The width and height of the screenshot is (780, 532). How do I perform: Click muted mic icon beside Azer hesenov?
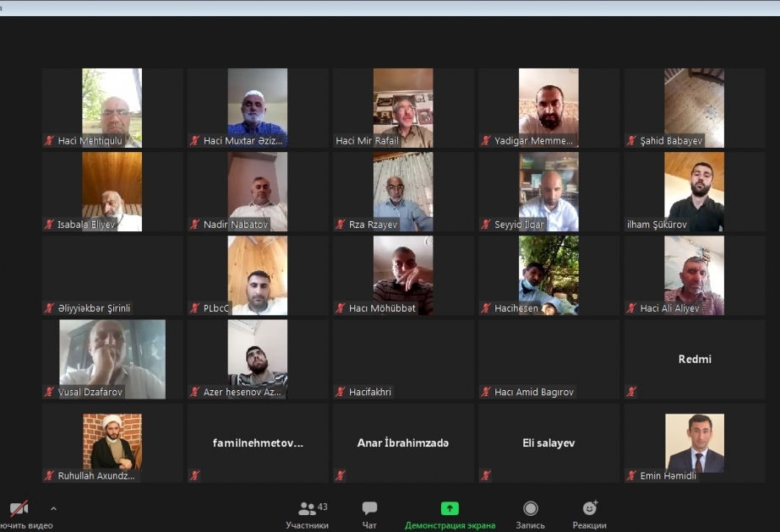pos(194,392)
